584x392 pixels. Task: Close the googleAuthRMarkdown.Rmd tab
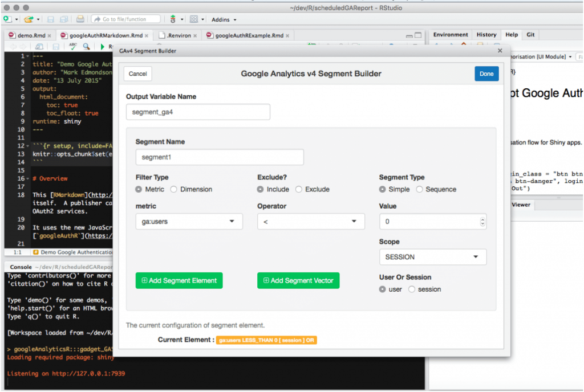[x=147, y=36]
